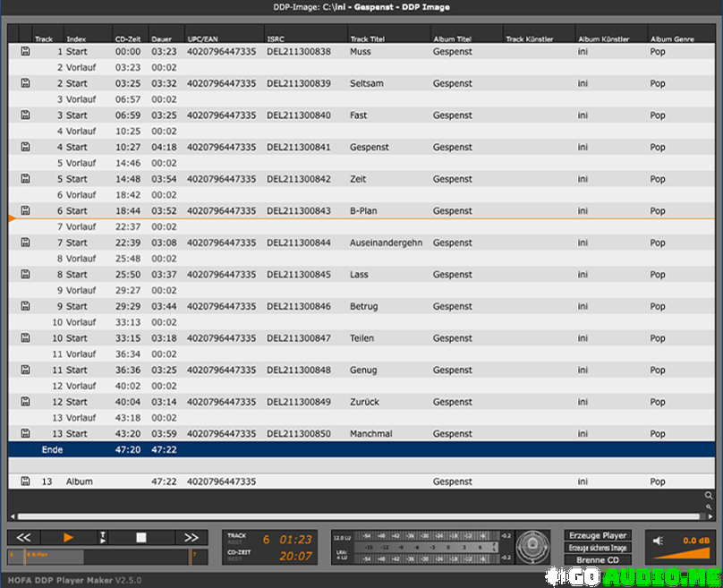Skip to previous track with rewind button
723x588 pixels.
click(24, 537)
